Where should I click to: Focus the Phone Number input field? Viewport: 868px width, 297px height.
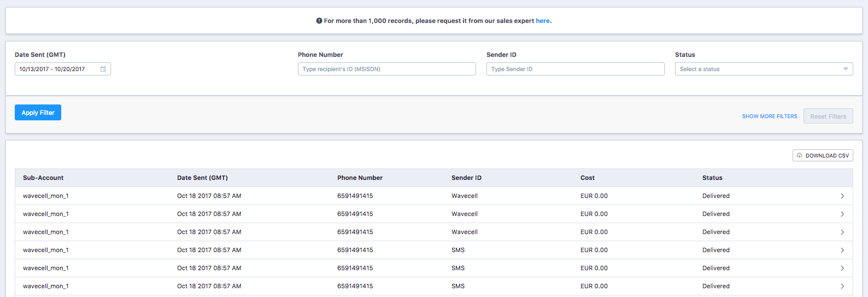click(x=386, y=69)
